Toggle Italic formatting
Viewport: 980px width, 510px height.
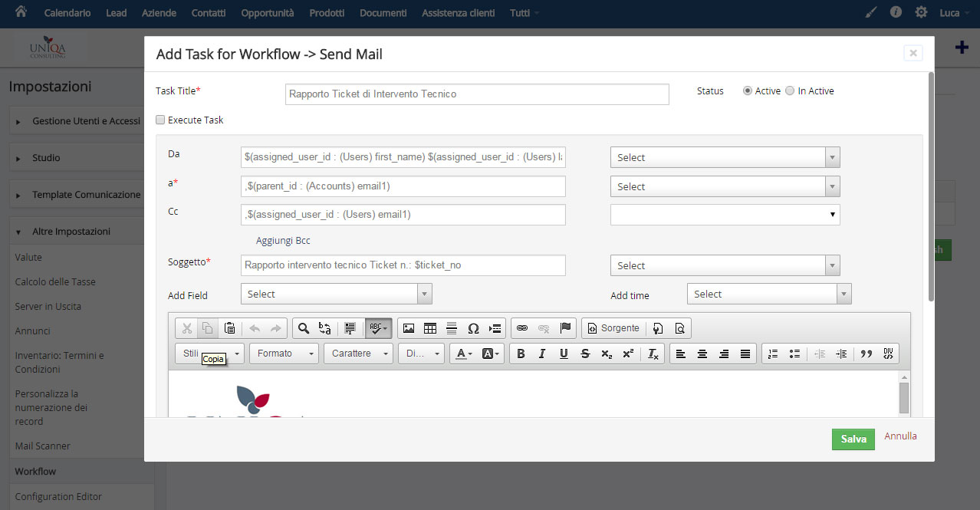click(542, 354)
